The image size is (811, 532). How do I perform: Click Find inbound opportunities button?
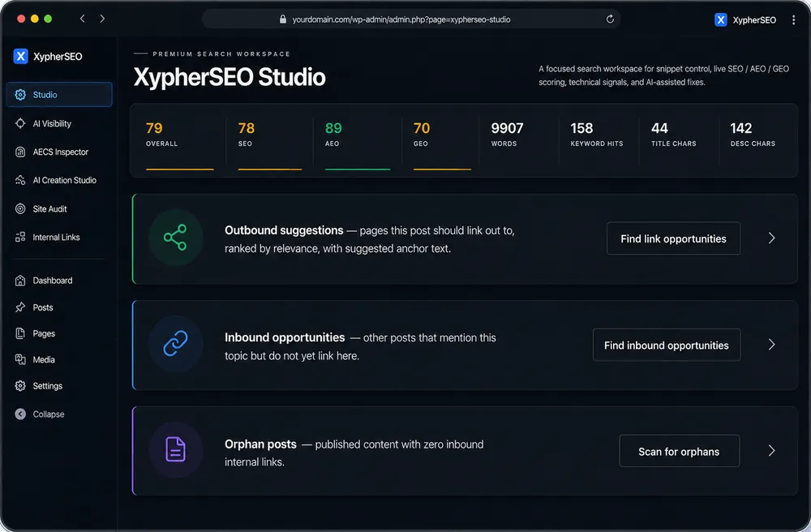coord(667,345)
